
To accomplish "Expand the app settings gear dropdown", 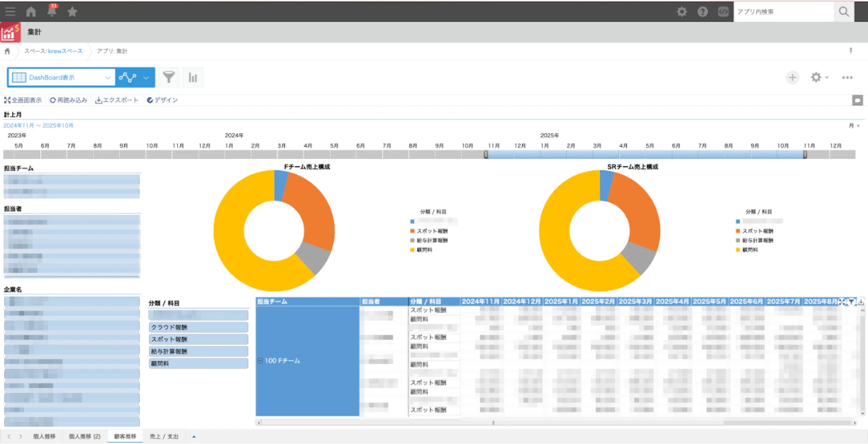I will pos(819,78).
